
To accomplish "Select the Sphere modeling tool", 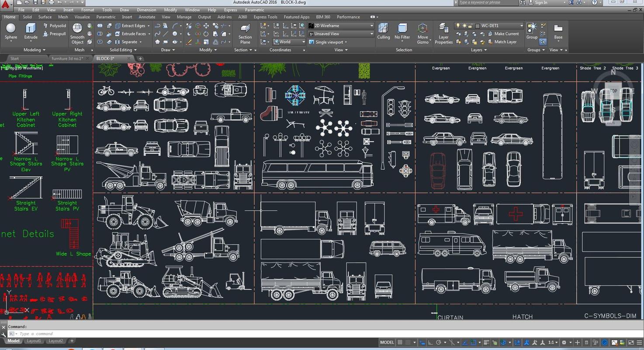I will click(11, 31).
